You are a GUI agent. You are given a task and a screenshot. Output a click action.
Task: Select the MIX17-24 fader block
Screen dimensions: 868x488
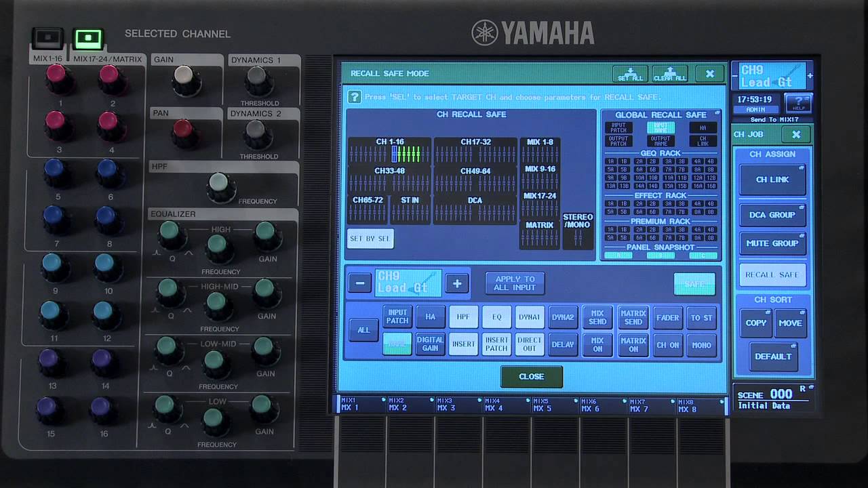tap(540, 204)
